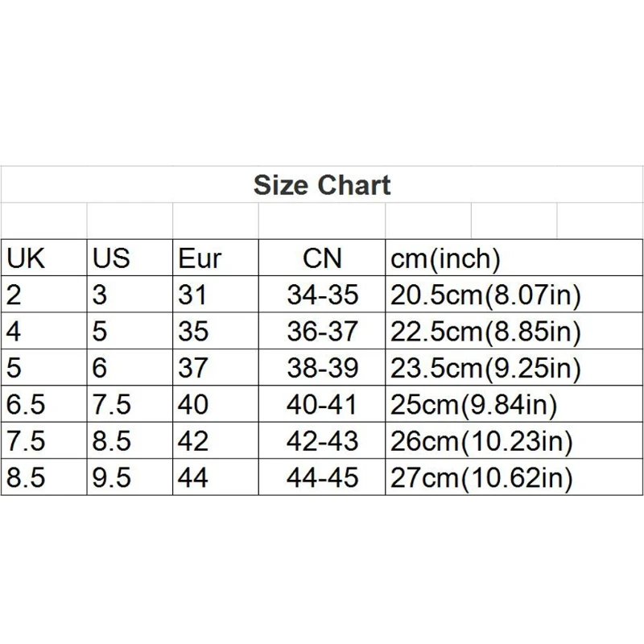Click the 23.5cm(9.25in) cell

coord(514,367)
